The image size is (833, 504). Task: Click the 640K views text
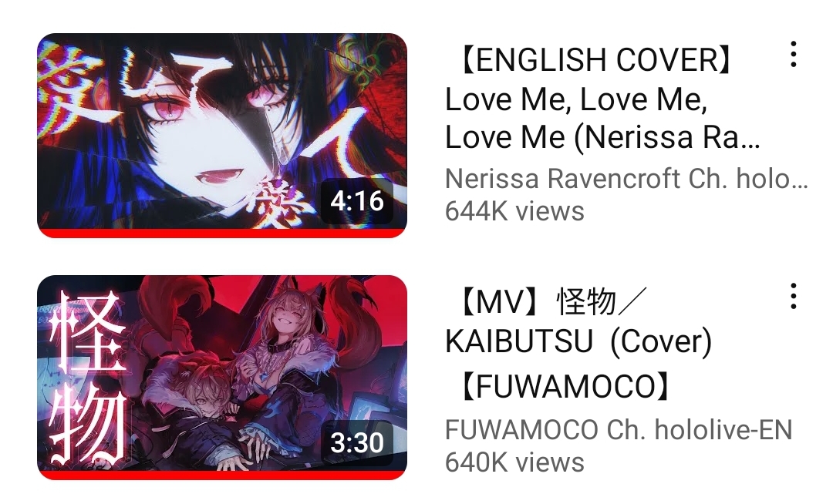pyautogui.click(x=514, y=462)
